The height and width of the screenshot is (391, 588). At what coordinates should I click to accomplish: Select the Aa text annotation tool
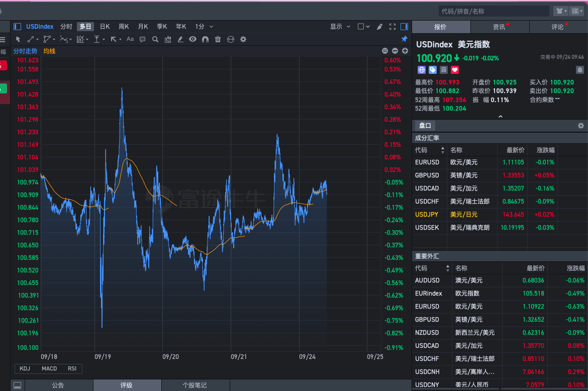[130, 39]
